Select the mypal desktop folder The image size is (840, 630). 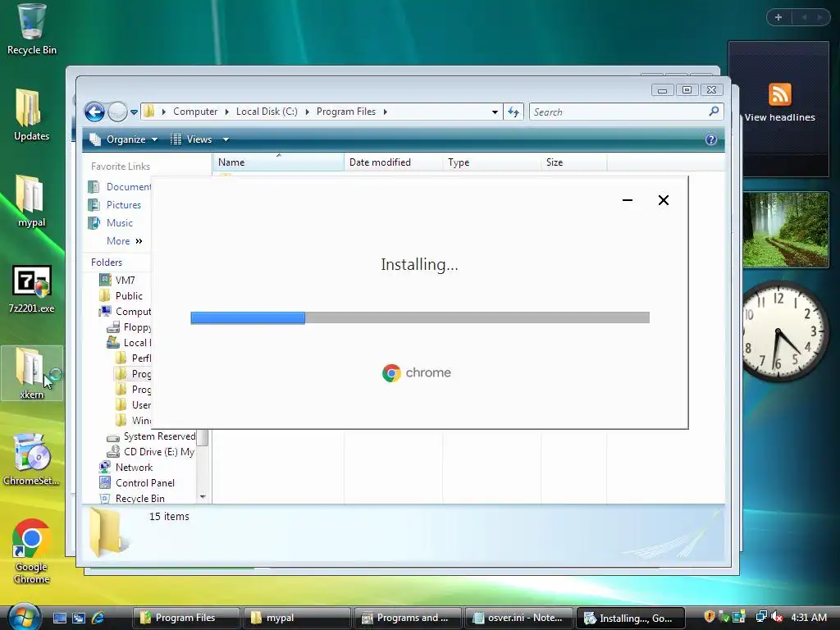pyautogui.click(x=31, y=201)
